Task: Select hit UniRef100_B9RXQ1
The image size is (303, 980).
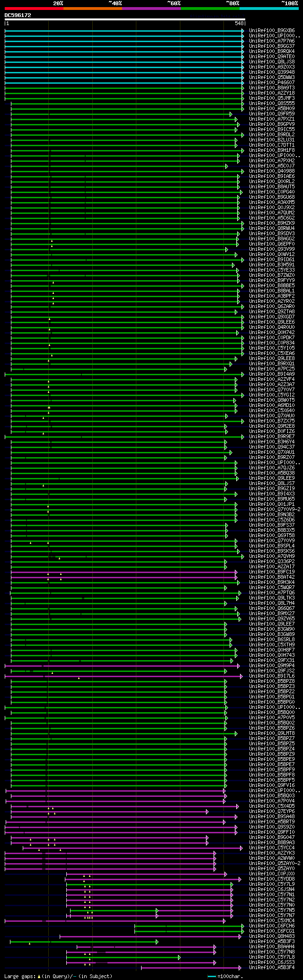Action: [272, 364]
